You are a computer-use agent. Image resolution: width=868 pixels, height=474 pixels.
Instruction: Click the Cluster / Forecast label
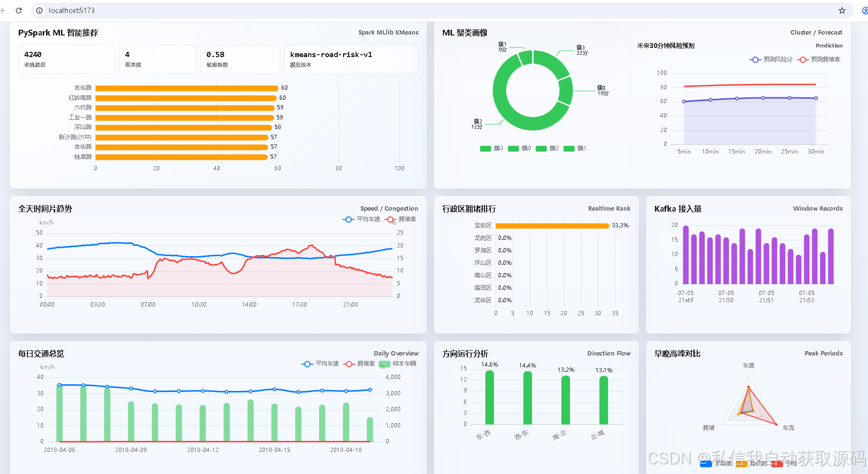(x=816, y=33)
